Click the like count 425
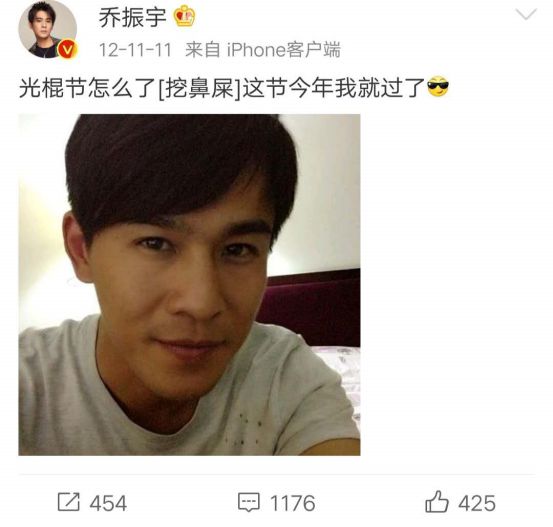 [477, 503]
